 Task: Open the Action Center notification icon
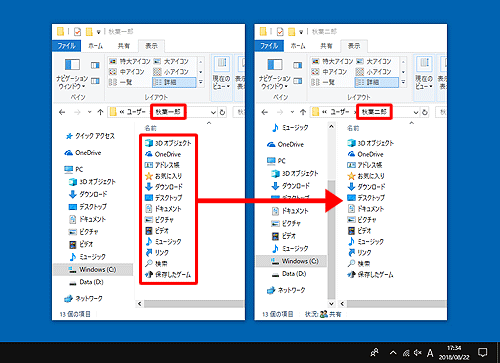pyautogui.click(x=482, y=352)
